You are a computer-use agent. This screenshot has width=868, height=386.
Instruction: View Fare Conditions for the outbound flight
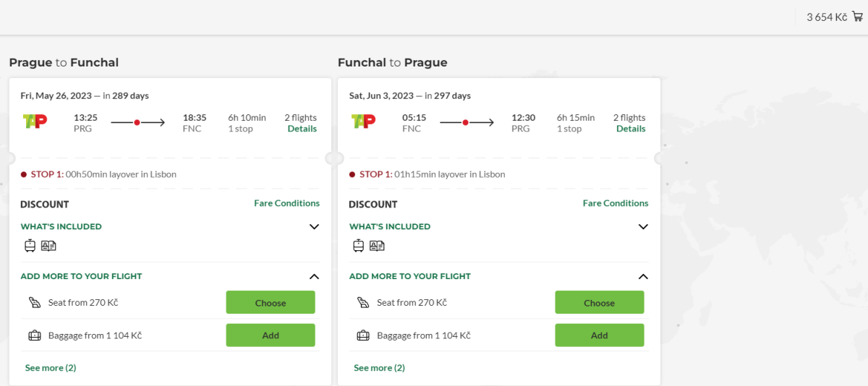(286, 203)
